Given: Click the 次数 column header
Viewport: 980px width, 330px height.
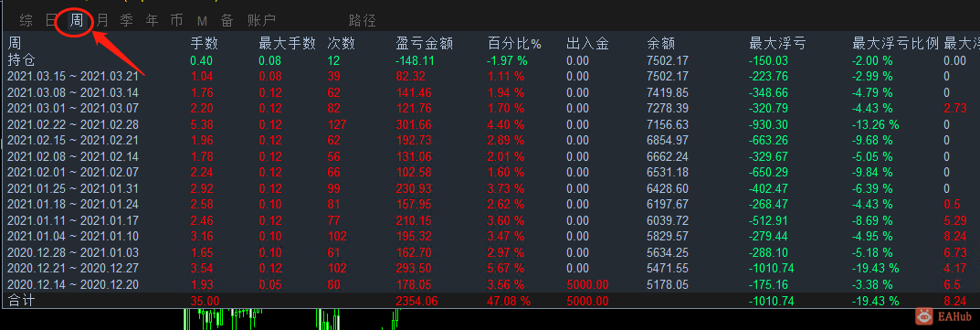Looking at the screenshot, I should tap(342, 43).
